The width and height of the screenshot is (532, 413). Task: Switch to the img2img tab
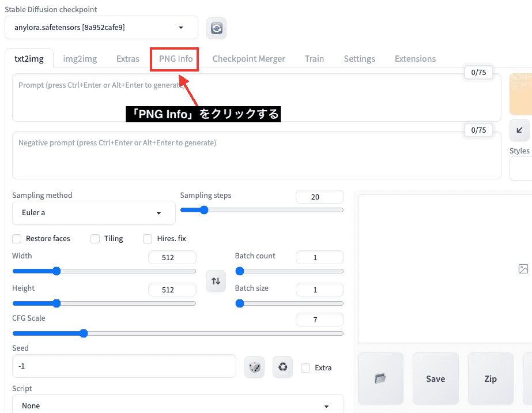[x=80, y=58]
